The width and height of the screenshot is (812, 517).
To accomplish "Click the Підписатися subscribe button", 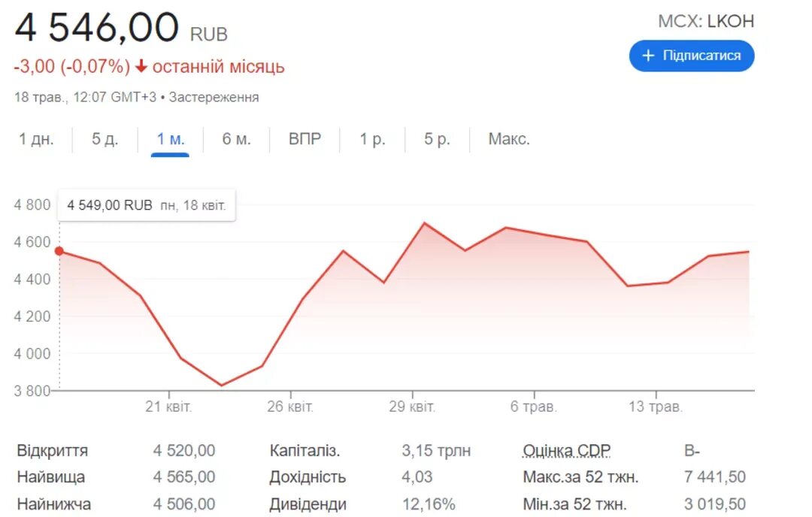I will [692, 56].
